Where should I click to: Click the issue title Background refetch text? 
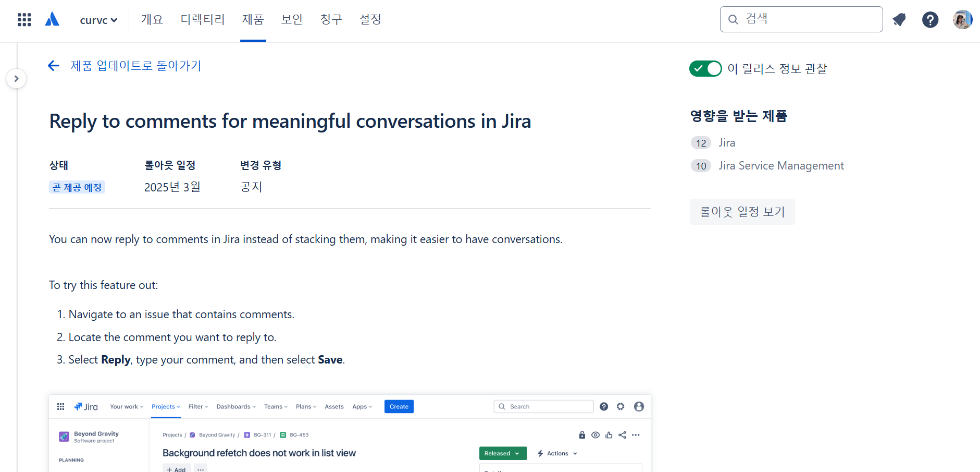[x=259, y=453]
